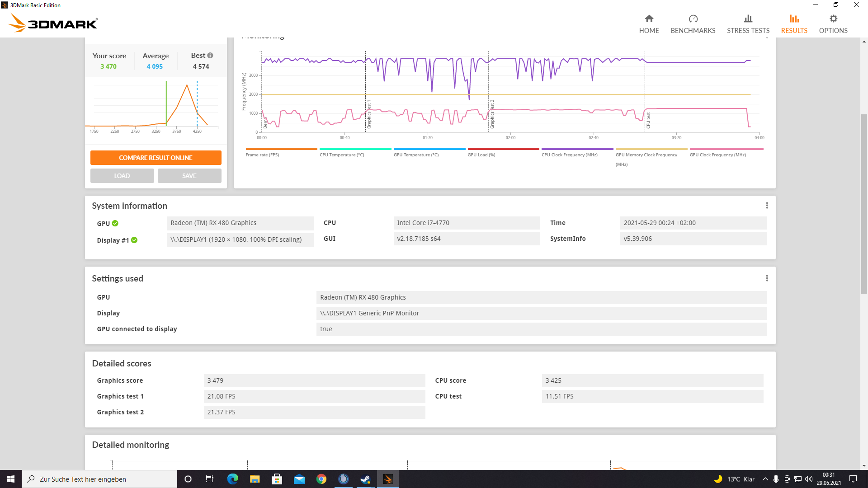868x488 pixels.
Task: Toggle GPU Load (%) legend series
Action: [481, 155]
